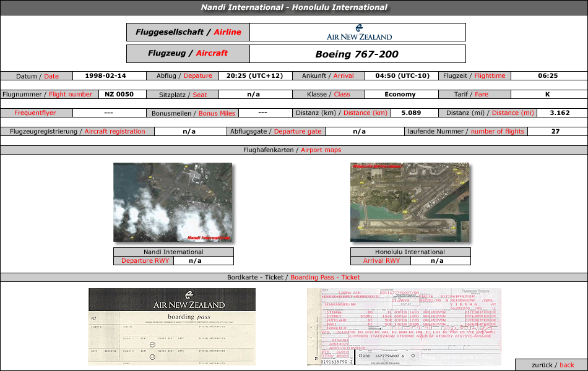The width and height of the screenshot is (588, 371).
Task: Select the date value 1998-02-14
Action: [109, 76]
